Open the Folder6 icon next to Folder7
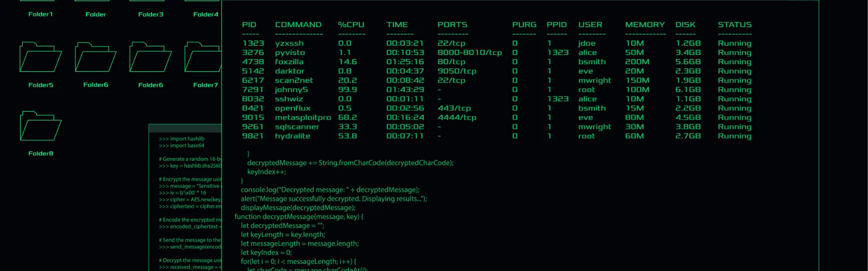This screenshot has width=868, height=271. pos(151,57)
